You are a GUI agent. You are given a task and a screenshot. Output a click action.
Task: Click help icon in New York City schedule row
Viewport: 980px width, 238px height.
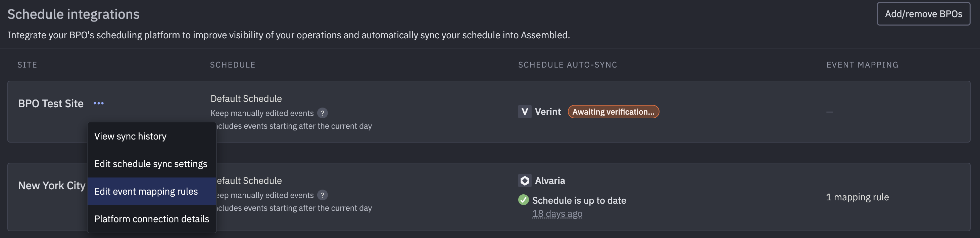click(322, 195)
